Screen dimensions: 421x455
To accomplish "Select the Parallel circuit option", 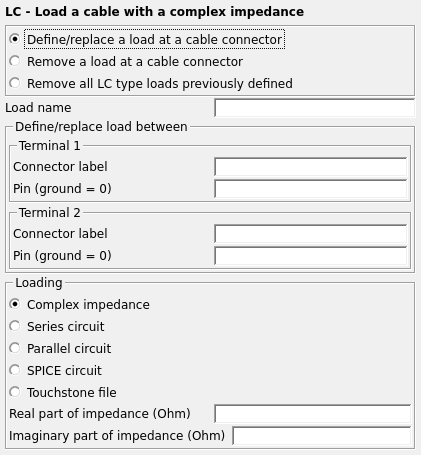I will pos(60,348).
